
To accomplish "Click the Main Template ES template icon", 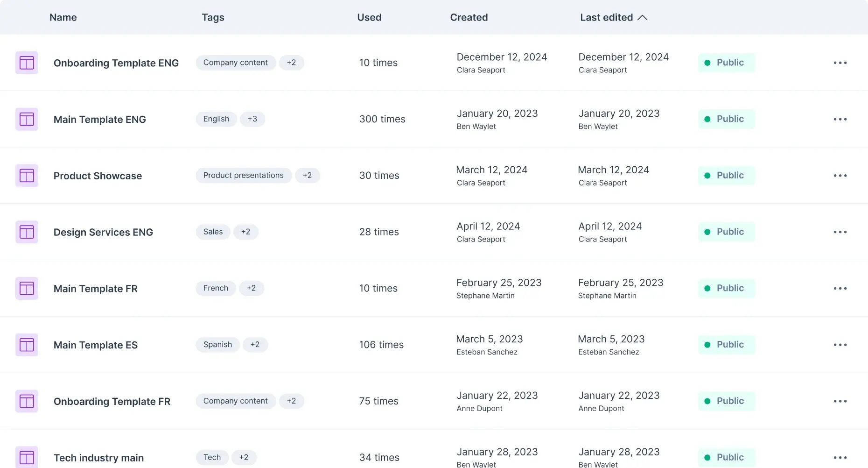I will point(27,345).
